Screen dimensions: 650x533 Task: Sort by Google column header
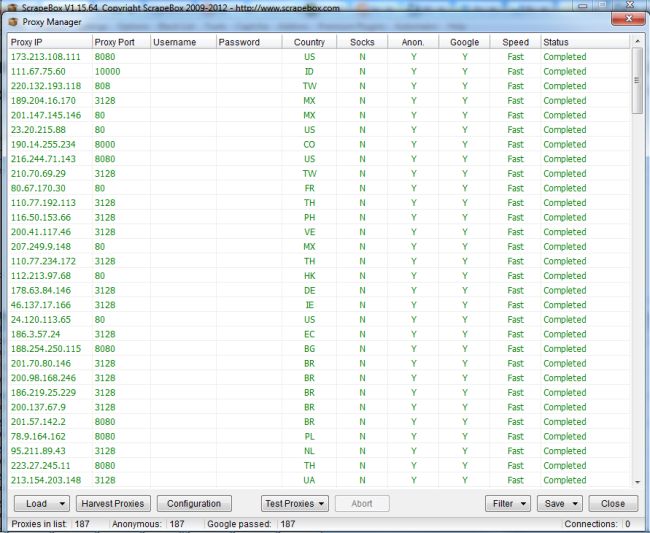464,42
